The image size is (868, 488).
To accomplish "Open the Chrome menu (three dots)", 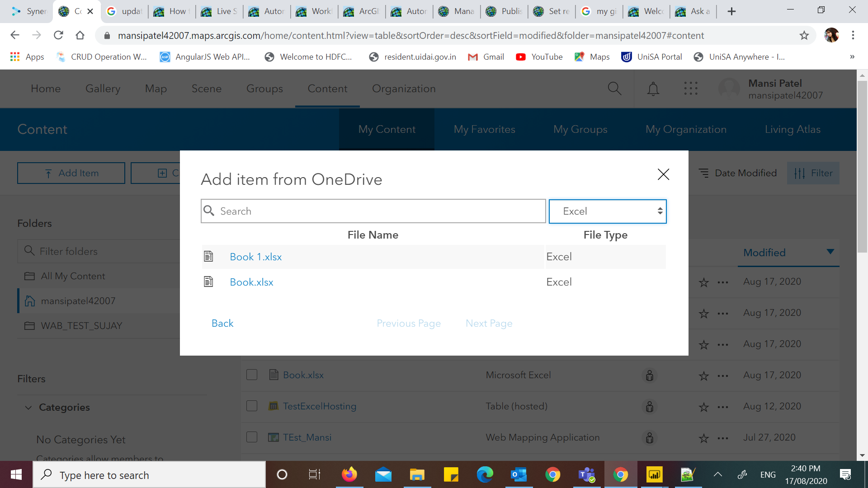I will (x=853, y=35).
